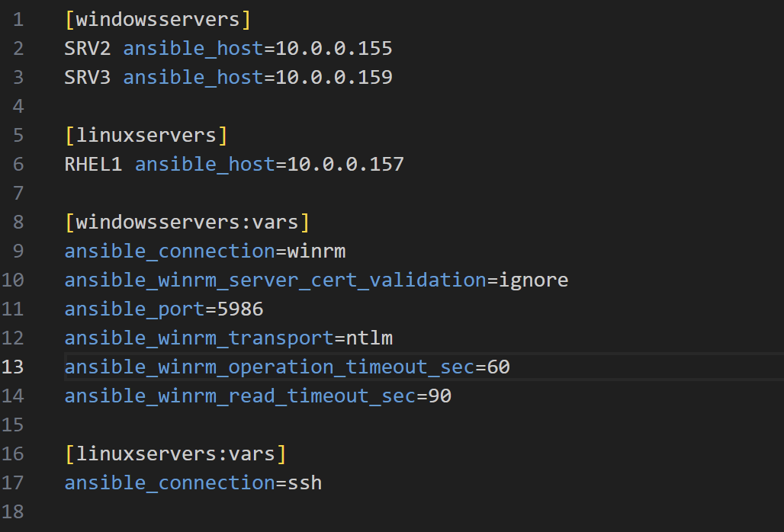Click the ansible_winrm_operation_timeout_sec variable
This screenshot has height=532, width=784.
269,367
